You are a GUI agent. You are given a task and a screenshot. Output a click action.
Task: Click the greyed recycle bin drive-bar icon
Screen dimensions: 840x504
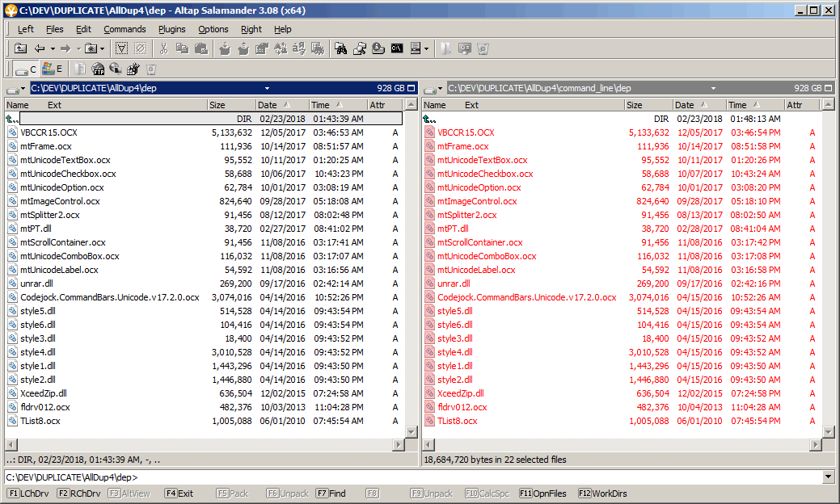click(151, 69)
